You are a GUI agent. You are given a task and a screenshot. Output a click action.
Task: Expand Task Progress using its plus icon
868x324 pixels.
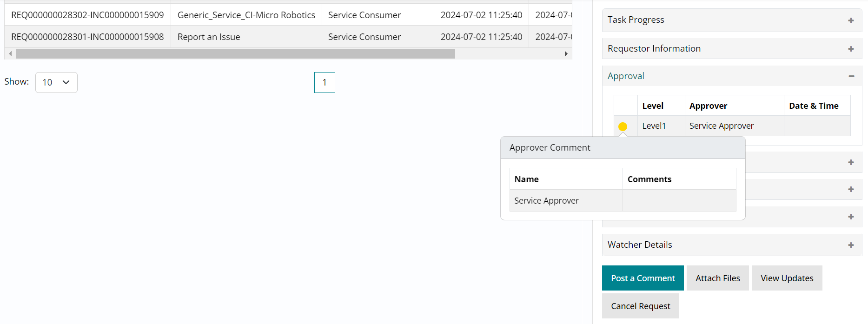[x=851, y=20]
